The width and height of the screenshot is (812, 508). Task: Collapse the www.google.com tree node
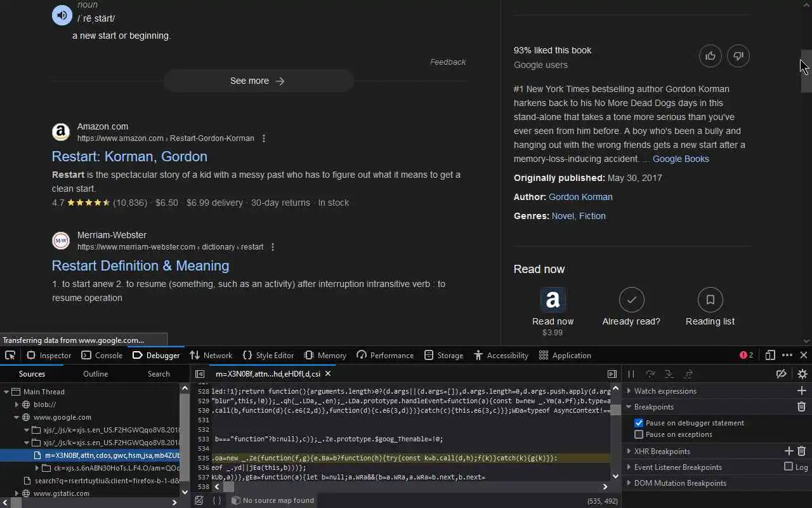pyautogui.click(x=17, y=417)
